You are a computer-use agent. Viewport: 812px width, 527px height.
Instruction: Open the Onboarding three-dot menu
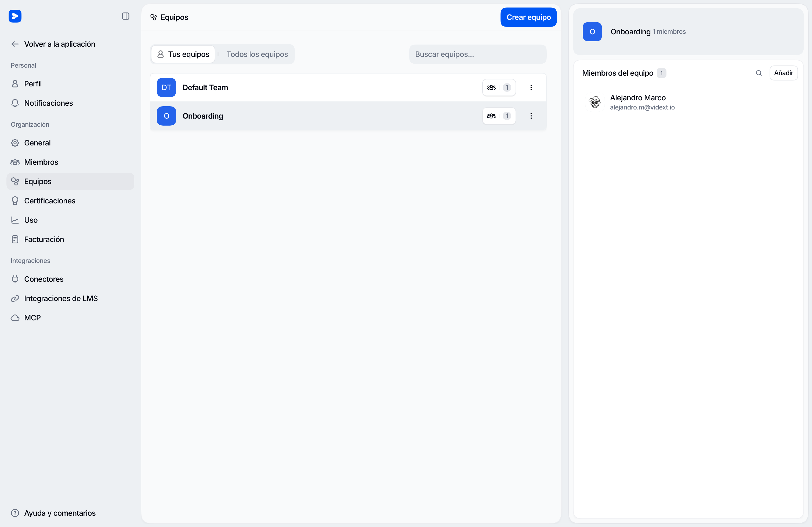tap(531, 116)
